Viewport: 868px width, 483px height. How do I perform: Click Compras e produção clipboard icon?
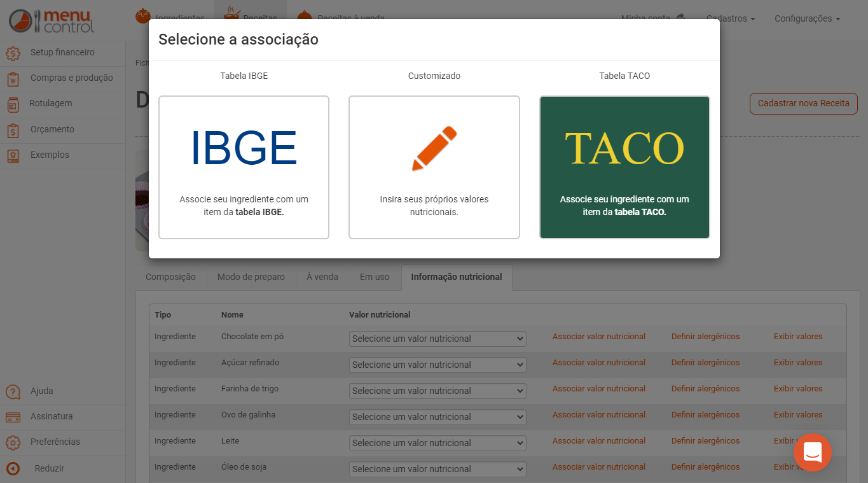[13, 78]
